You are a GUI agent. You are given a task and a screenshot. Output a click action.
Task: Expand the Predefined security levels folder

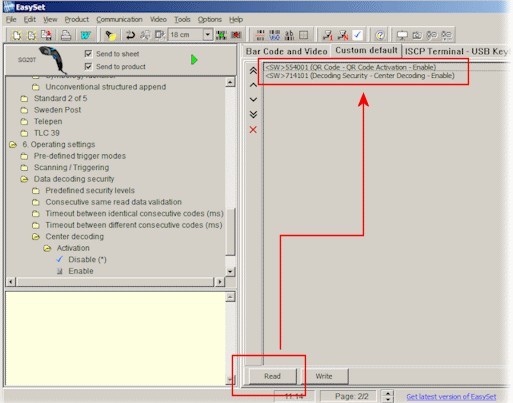(x=90, y=190)
